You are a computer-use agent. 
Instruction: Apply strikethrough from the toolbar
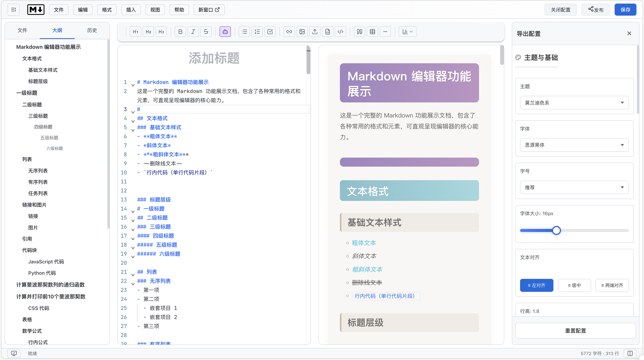click(206, 32)
